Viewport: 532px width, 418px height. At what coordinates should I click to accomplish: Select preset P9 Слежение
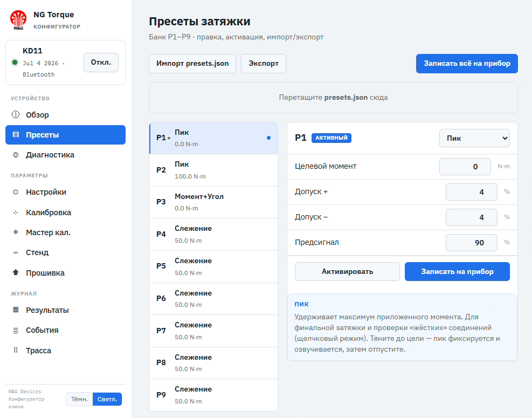click(214, 395)
